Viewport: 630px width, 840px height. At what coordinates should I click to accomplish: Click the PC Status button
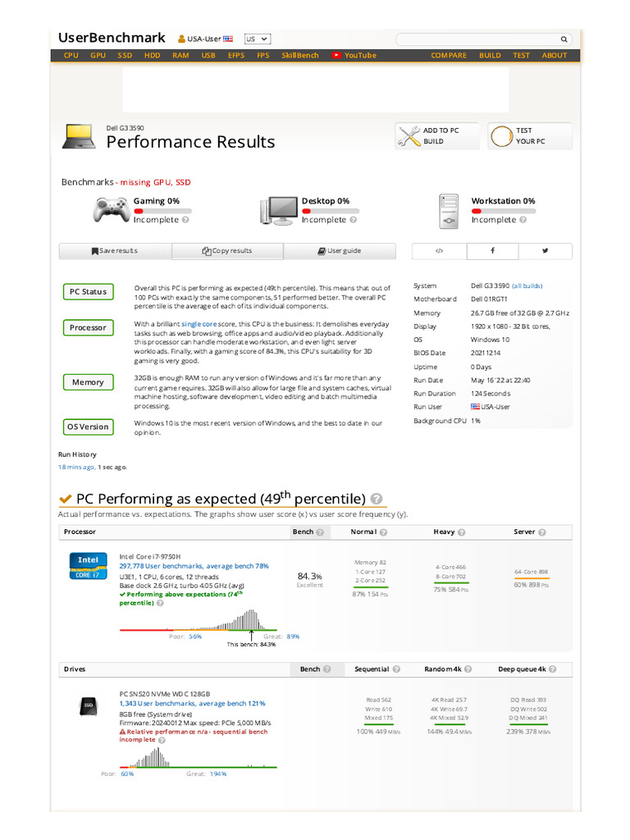click(x=89, y=291)
